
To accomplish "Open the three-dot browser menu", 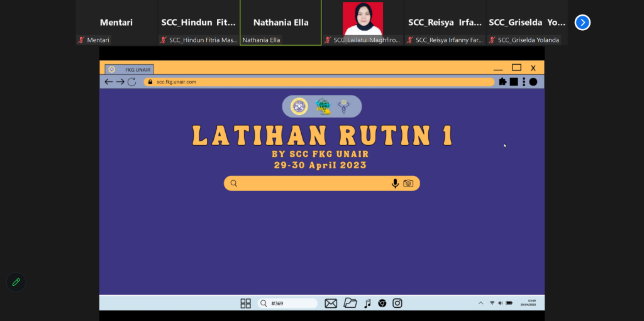I will (x=524, y=82).
